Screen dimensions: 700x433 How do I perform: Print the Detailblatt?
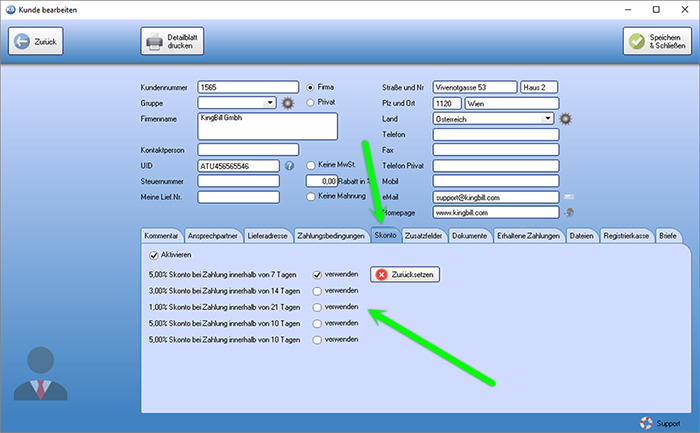pyautogui.click(x=172, y=41)
